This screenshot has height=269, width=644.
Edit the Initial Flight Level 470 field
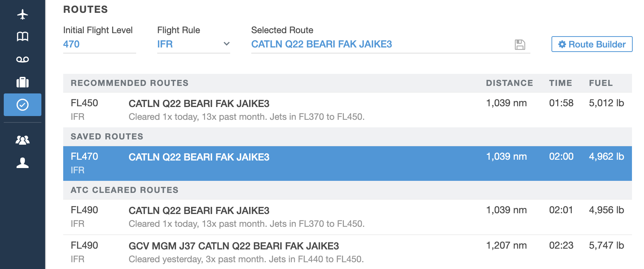click(99, 44)
